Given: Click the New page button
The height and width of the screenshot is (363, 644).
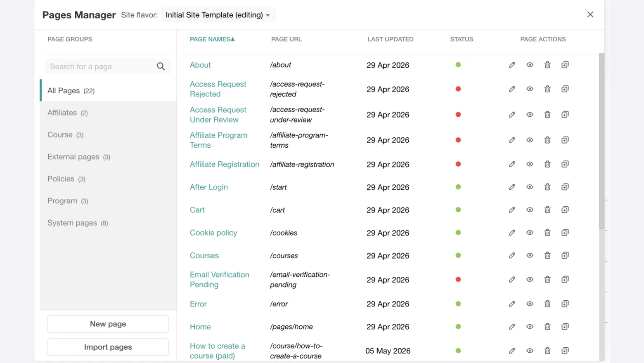Looking at the screenshot, I should [108, 324].
